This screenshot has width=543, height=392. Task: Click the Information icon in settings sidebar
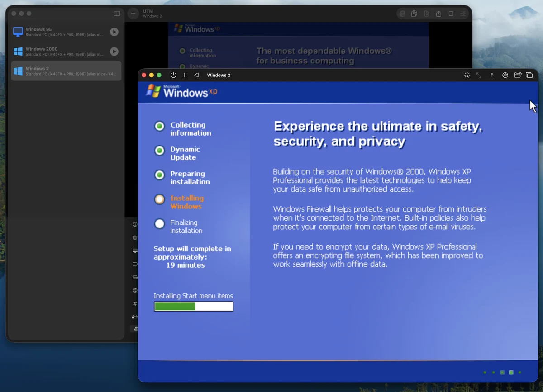135,224
